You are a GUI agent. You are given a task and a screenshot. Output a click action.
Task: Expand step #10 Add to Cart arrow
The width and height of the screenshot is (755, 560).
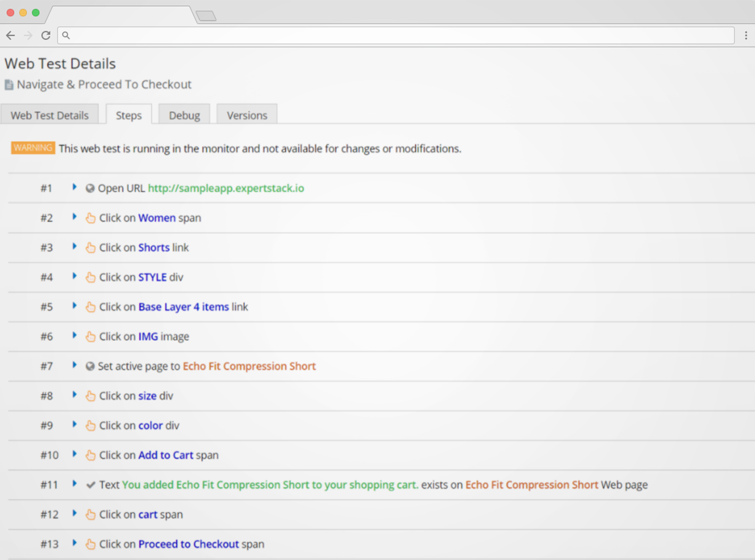(74, 454)
